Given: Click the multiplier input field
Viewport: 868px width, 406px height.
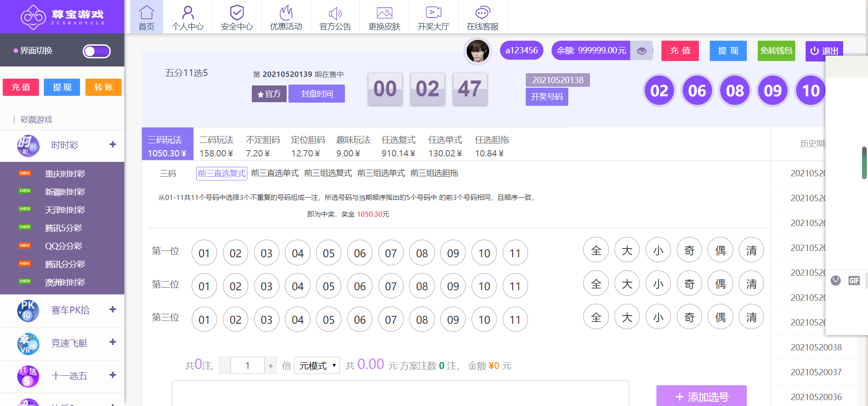Looking at the screenshot, I should coord(247,365).
